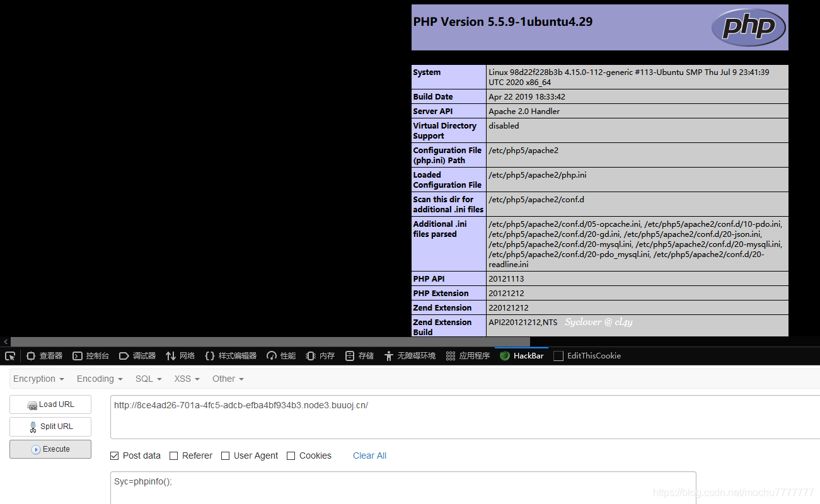Click the Execute button
This screenshot has width=820, height=504.
50,449
